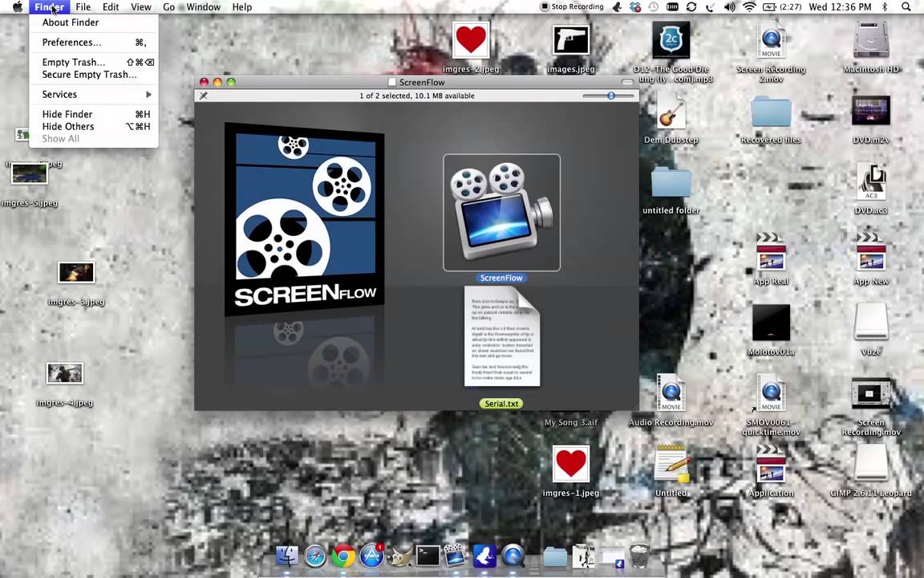Click the sync arrows menu bar icon
The image size is (924, 578).
691,6
